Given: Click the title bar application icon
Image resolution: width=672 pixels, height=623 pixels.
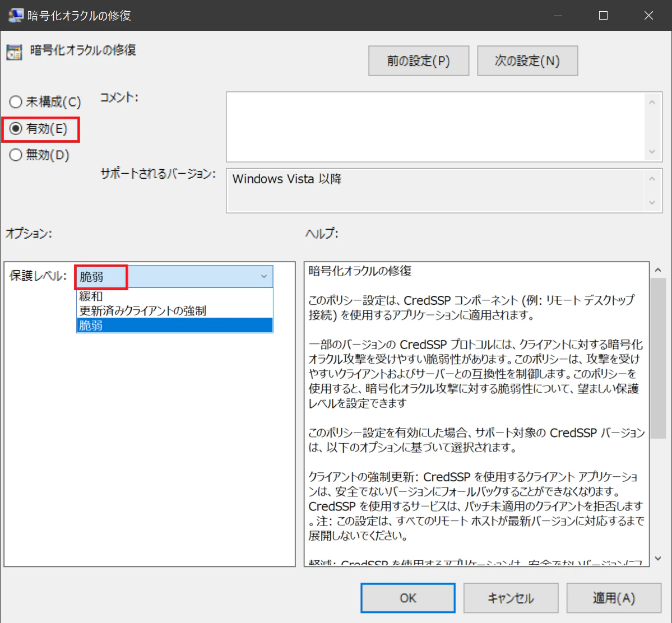Looking at the screenshot, I should [16, 16].
